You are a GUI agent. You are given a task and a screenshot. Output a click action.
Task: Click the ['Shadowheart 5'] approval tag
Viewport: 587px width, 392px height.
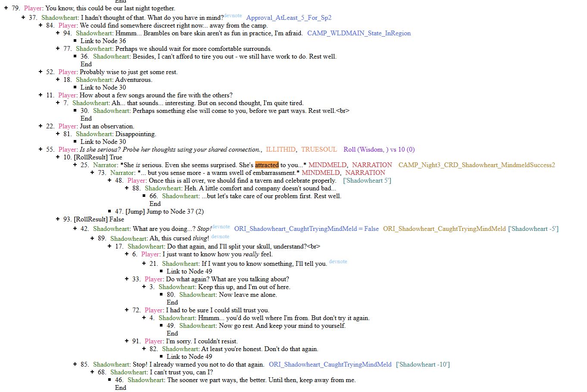(367, 180)
